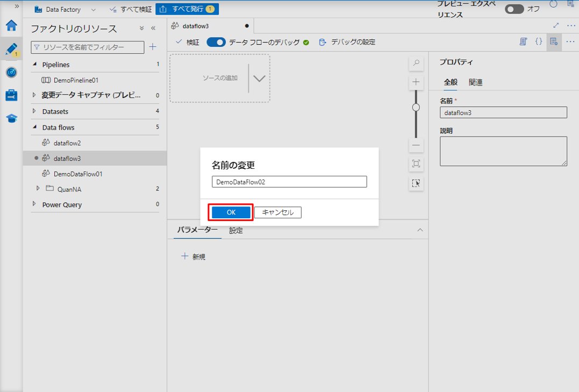Toggle the properties pane icon

click(554, 42)
